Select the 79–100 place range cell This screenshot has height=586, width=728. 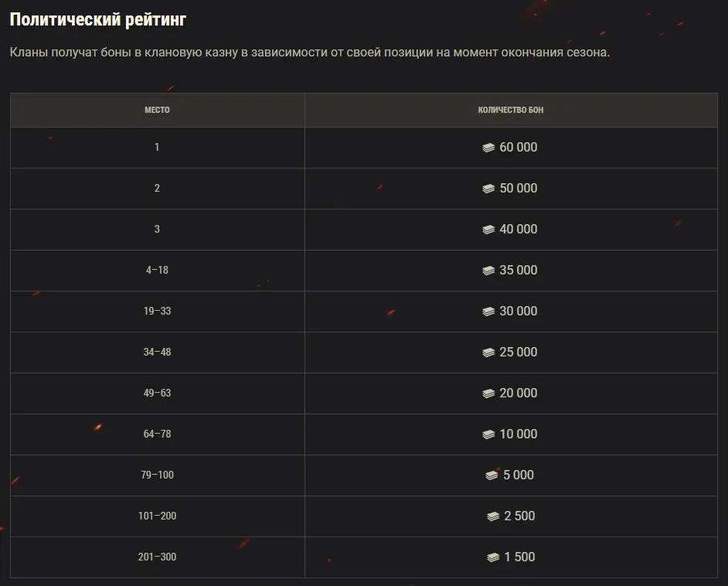157,475
